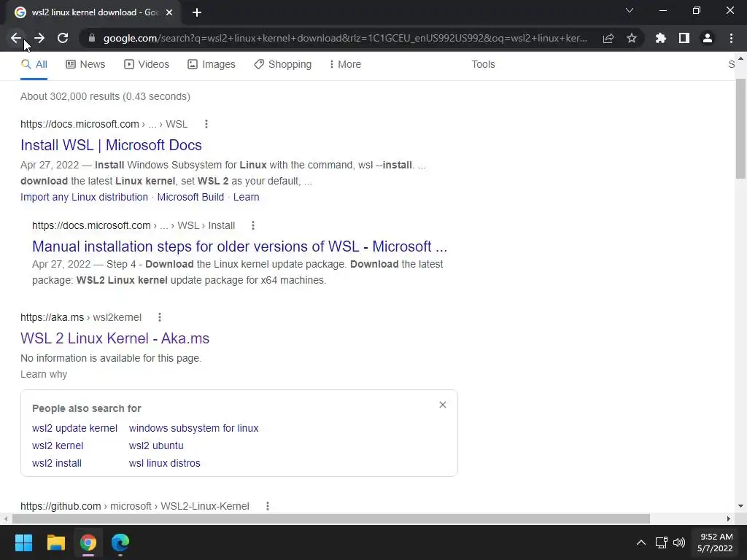This screenshot has width=747, height=560.
Task: Open search Tools options
Action: [x=483, y=64]
